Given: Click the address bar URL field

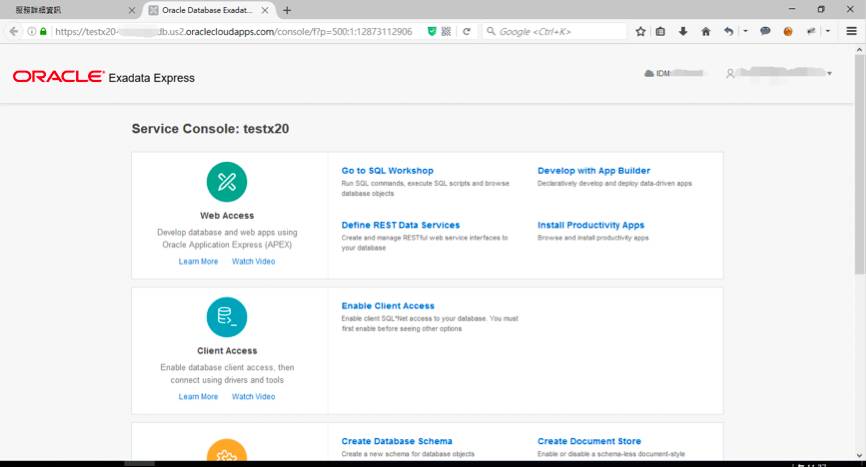Looking at the screenshot, I should click(234, 31).
